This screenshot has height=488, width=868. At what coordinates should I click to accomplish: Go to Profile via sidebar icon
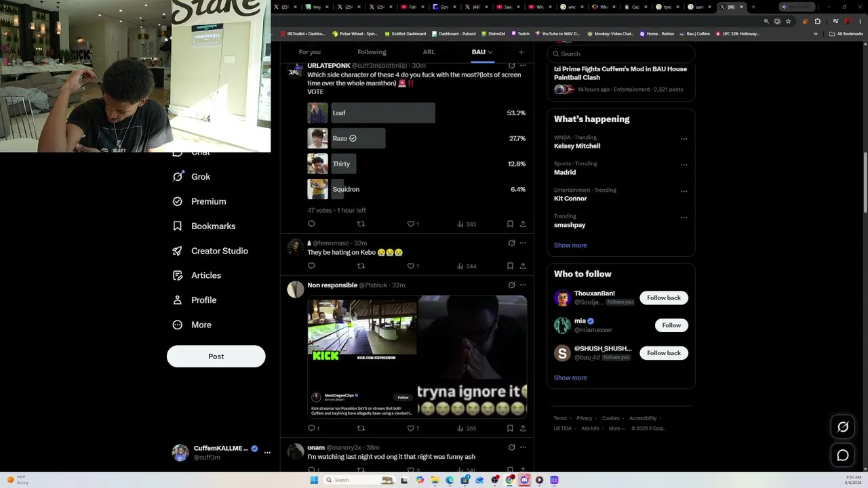click(x=178, y=300)
